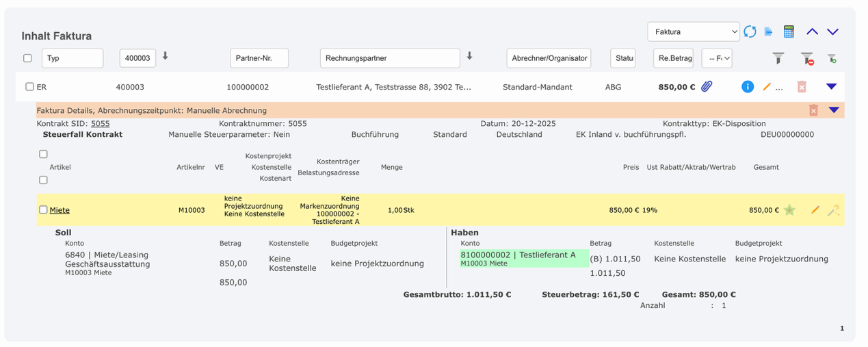Click the Re.Betrag filter field
Image resolution: width=868 pixels, height=347 pixels.
coord(673,58)
